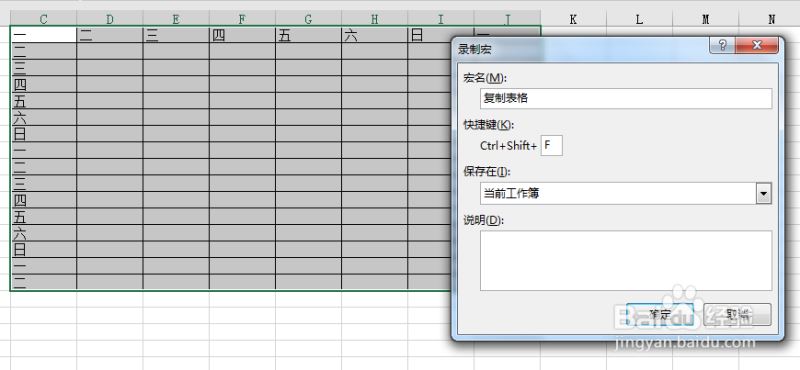Click the 取消 cancel button
This screenshot has width=800, height=370.
coord(737,315)
